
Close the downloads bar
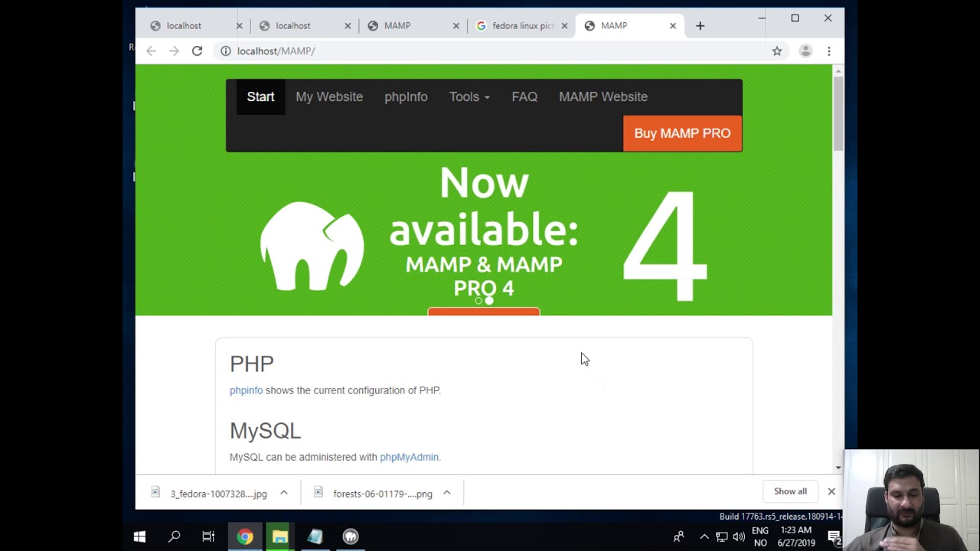pos(831,491)
